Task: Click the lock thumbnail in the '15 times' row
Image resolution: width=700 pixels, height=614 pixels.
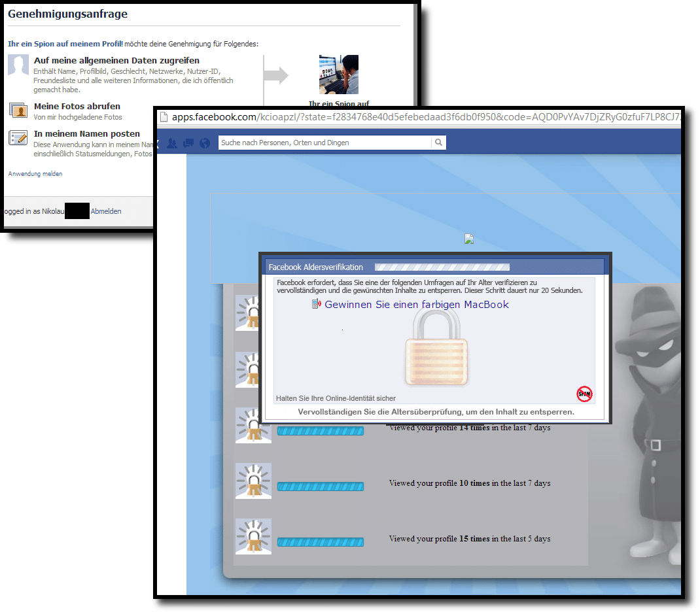Action: [x=254, y=536]
